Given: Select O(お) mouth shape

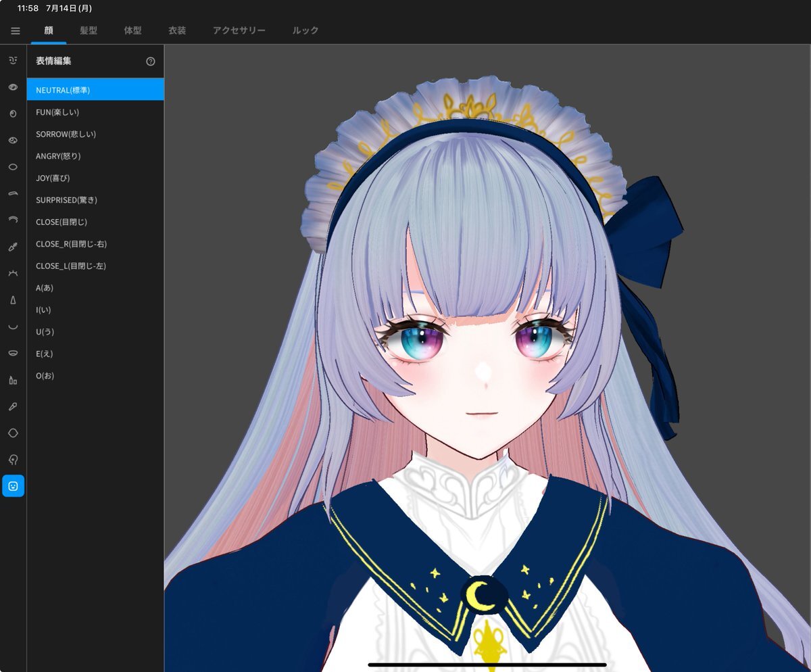Looking at the screenshot, I should coord(95,376).
